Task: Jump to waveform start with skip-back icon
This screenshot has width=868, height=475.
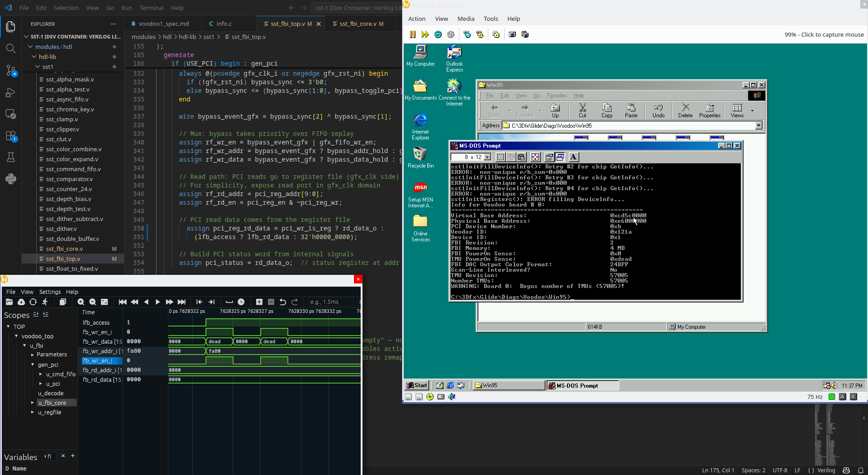Action: click(122, 302)
